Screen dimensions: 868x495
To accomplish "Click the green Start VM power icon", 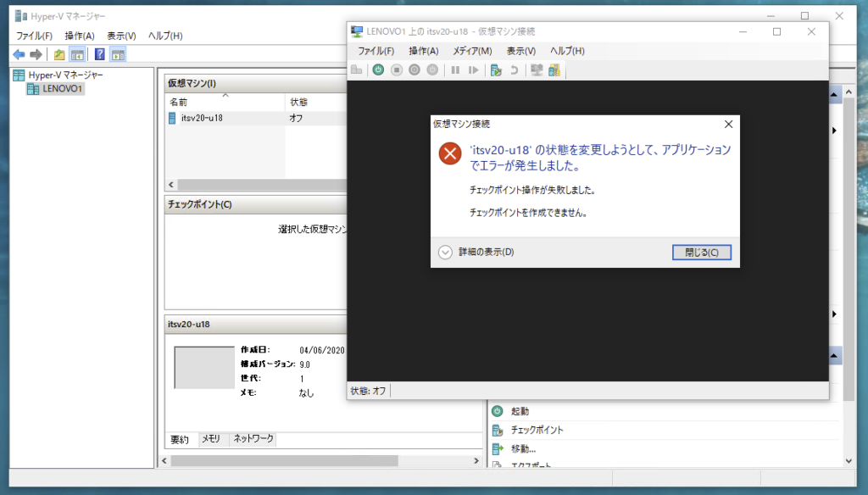I will tap(378, 70).
